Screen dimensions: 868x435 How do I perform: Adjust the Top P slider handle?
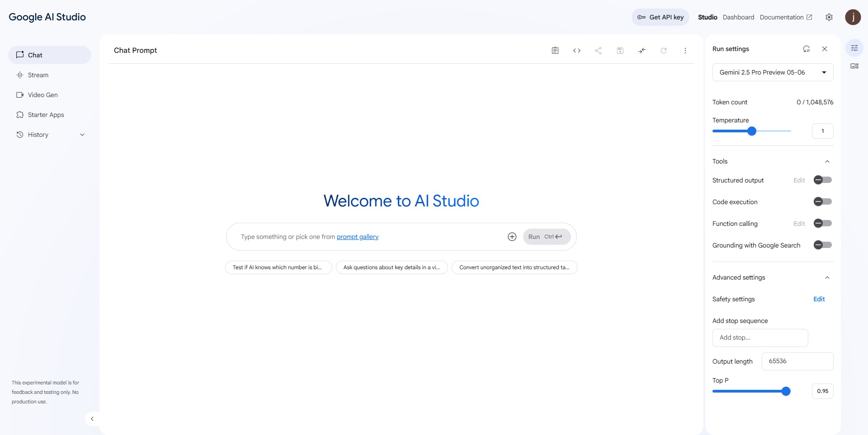(x=786, y=391)
